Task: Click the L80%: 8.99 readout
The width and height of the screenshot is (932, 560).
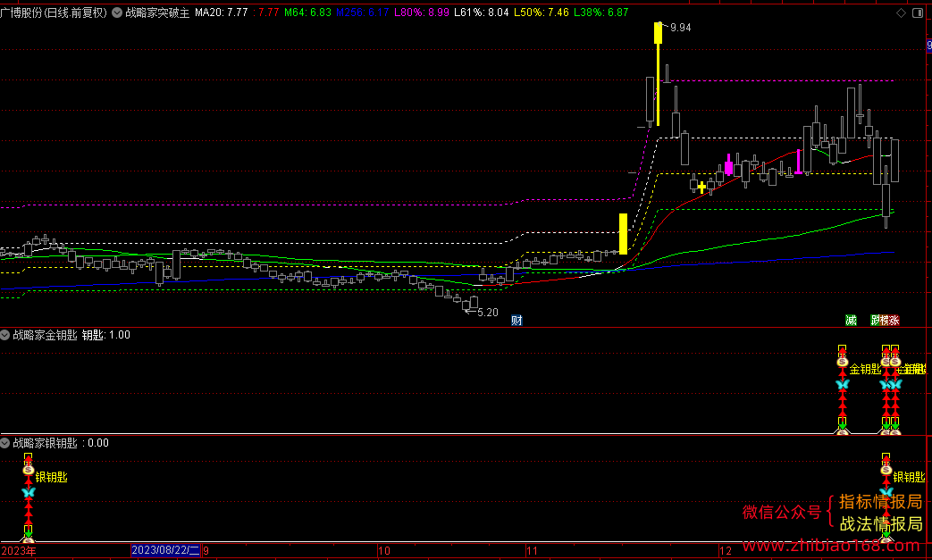Action: 422,13
